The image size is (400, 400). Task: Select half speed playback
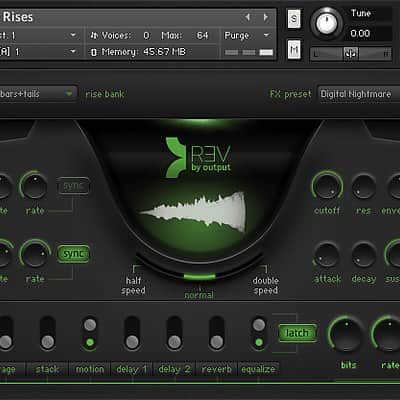pyautogui.click(x=133, y=285)
